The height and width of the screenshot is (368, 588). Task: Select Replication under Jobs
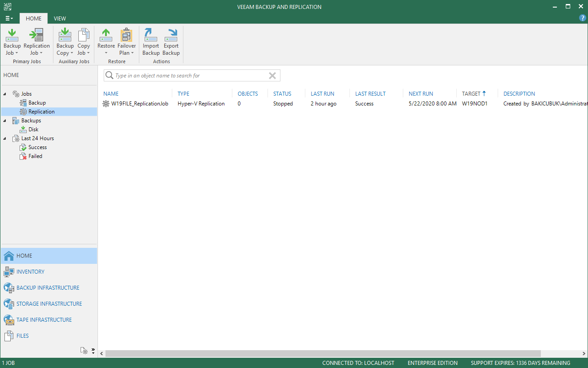tap(41, 112)
